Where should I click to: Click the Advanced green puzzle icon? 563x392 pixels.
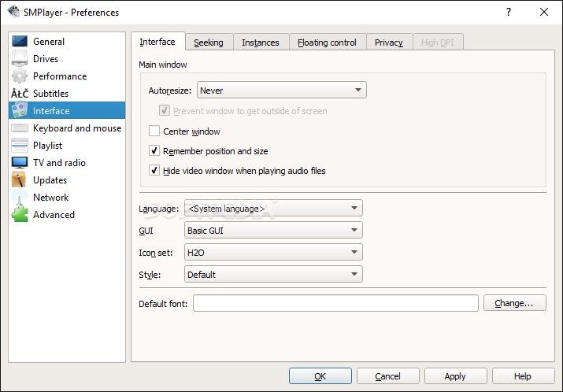coord(20,214)
